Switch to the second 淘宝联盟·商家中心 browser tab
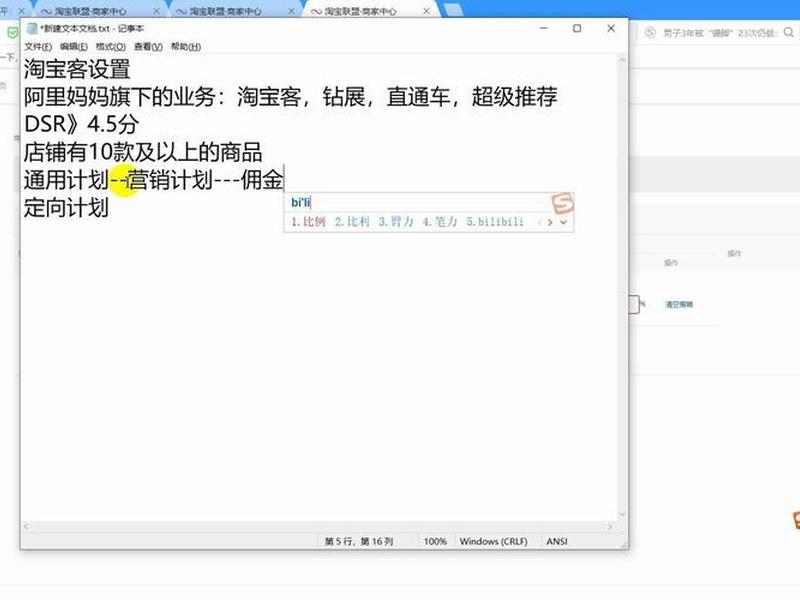Screen dimensions: 800x600 225,11
